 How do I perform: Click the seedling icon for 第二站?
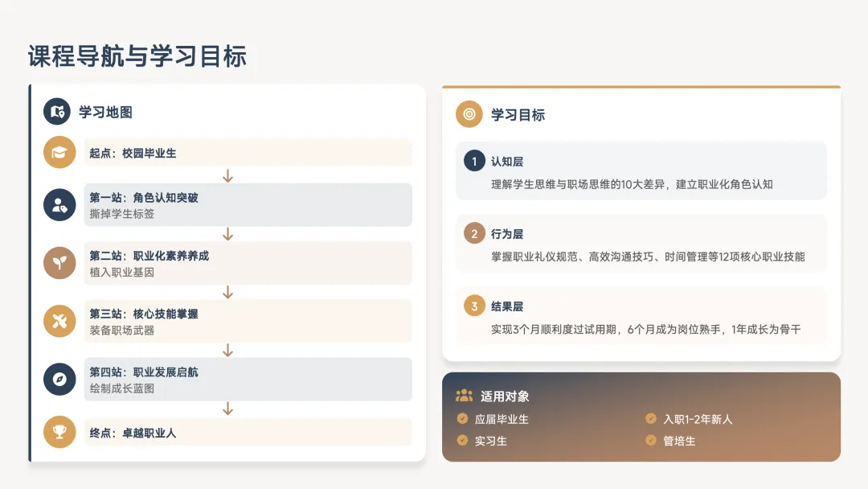pyautogui.click(x=59, y=263)
